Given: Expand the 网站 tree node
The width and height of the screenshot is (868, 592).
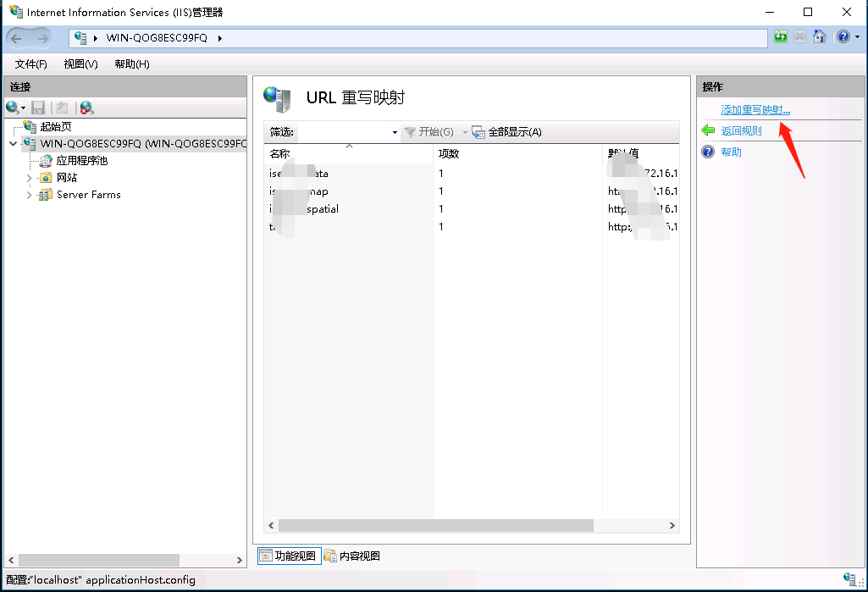Looking at the screenshot, I should [x=30, y=178].
